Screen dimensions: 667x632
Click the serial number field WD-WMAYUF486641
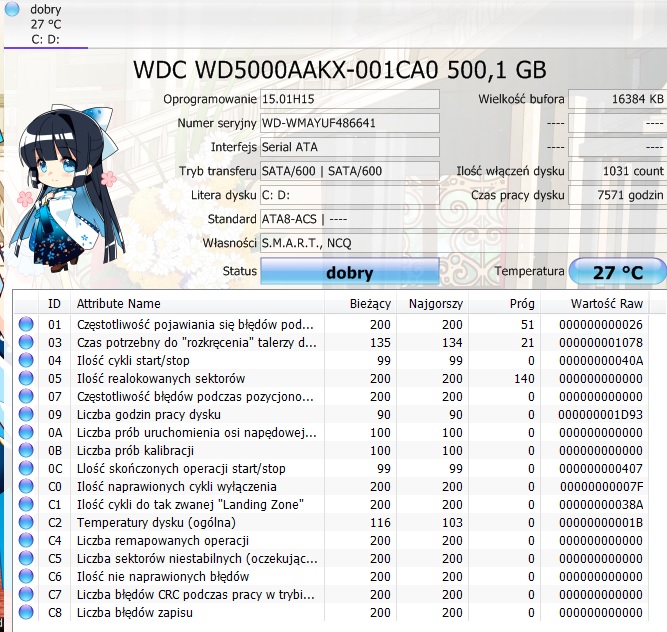click(x=350, y=123)
